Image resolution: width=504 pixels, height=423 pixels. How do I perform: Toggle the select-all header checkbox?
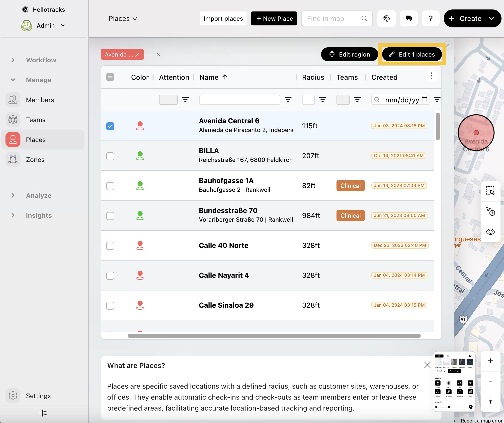[110, 77]
